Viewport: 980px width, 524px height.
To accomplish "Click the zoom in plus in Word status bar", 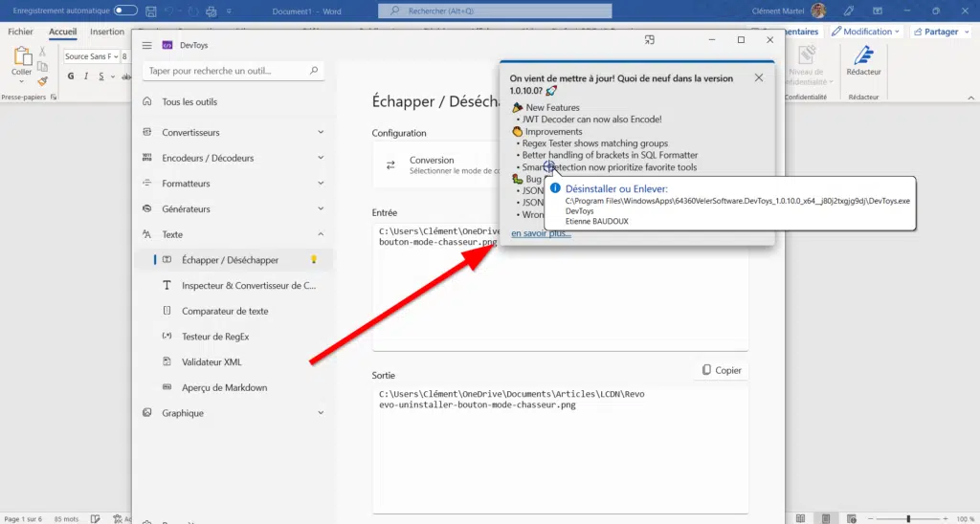I will click(x=945, y=519).
